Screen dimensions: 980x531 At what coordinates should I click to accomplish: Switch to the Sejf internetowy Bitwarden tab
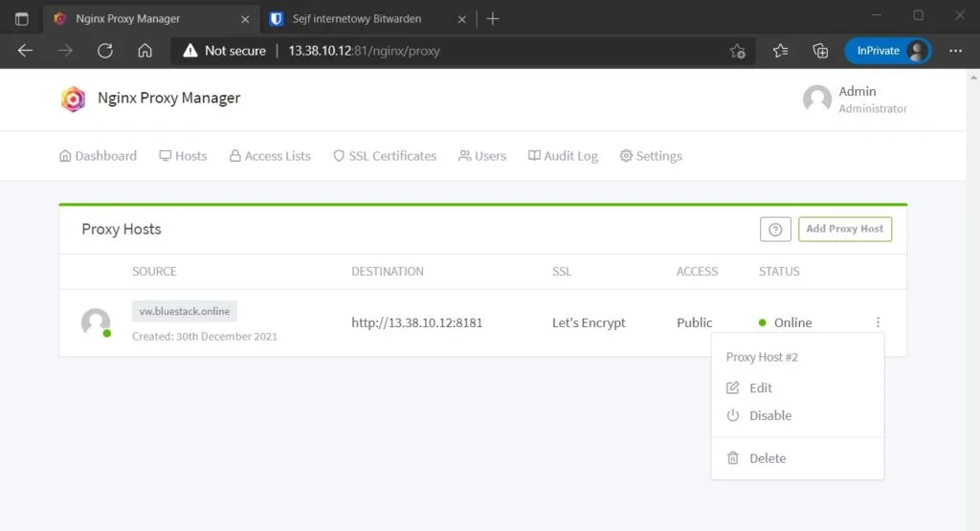pos(357,19)
